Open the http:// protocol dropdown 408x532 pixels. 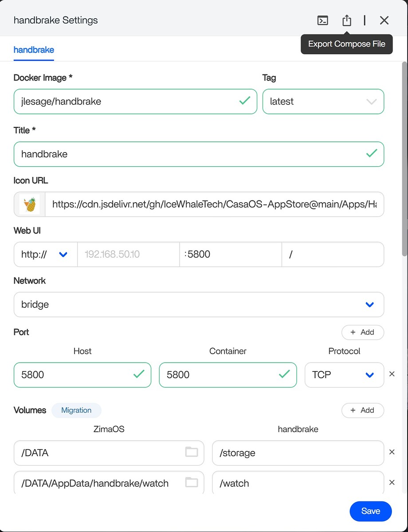click(46, 254)
